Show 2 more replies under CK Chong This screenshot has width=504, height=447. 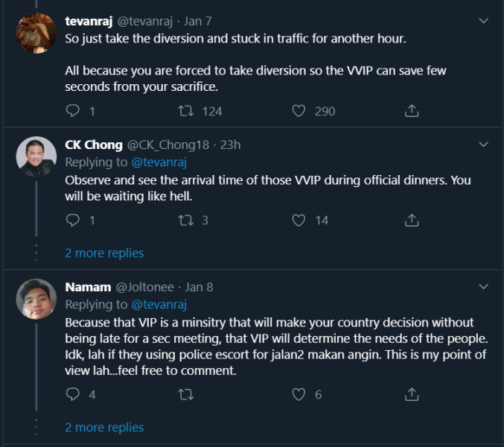coord(104,253)
